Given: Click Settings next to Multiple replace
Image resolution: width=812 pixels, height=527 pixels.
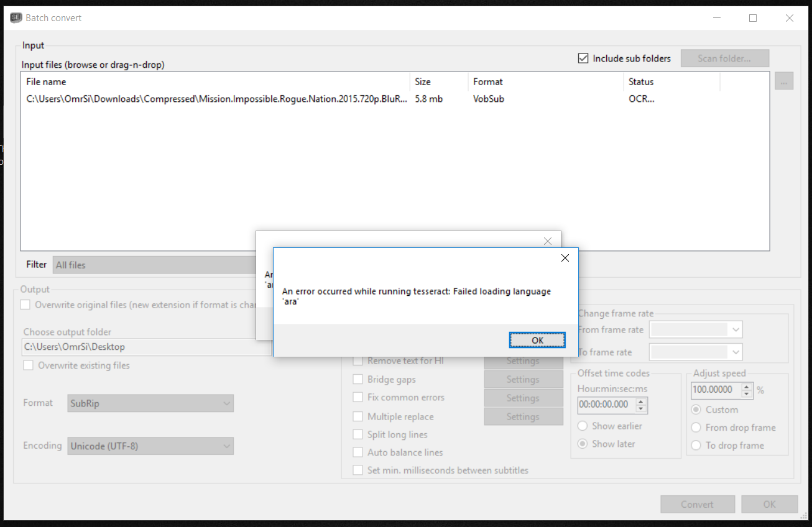Looking at the screenshot, I should 523,416.
